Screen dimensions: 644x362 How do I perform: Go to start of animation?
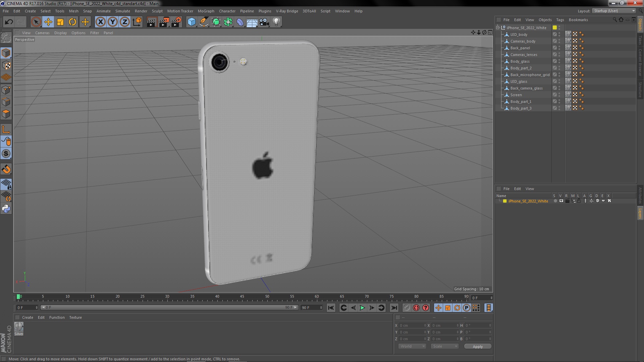(x=331, y=308)
